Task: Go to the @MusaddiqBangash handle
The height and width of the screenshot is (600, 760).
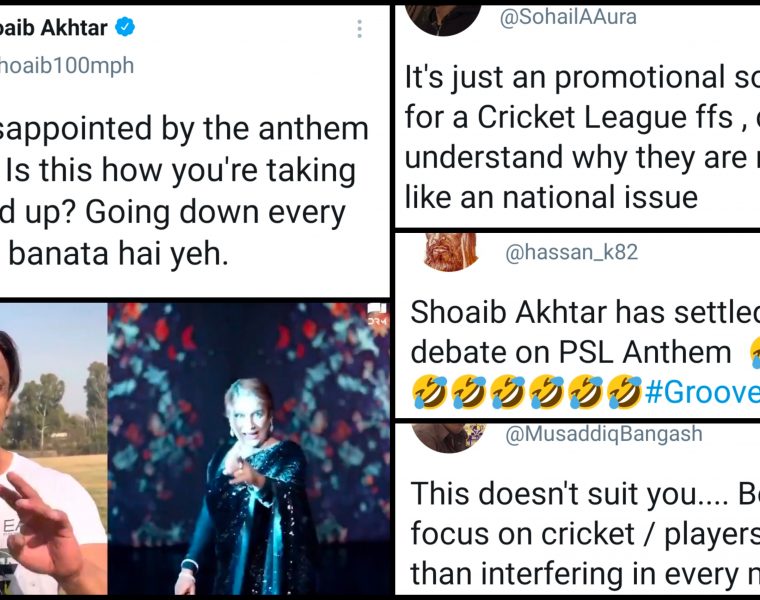Action: 602,434
